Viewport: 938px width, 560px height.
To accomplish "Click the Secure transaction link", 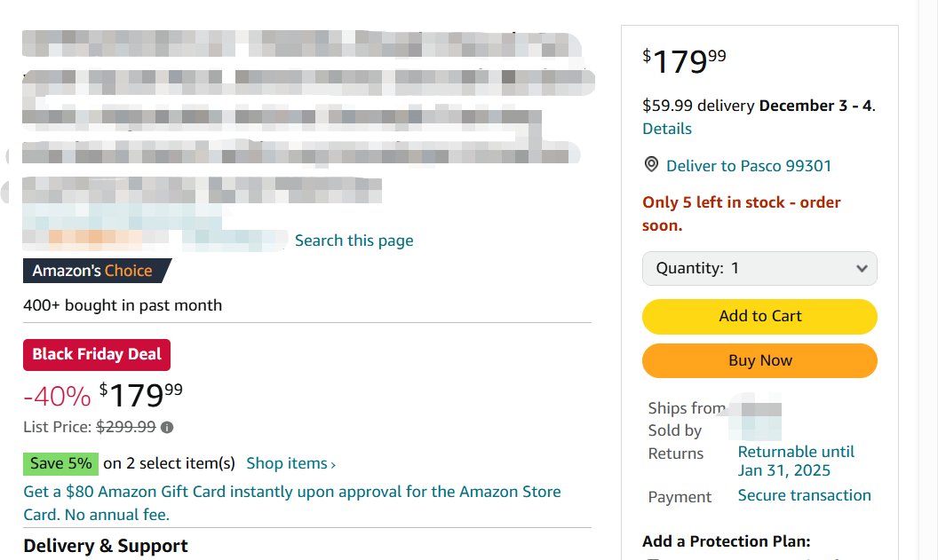I will pyautogui.click(x=804, y=495).
